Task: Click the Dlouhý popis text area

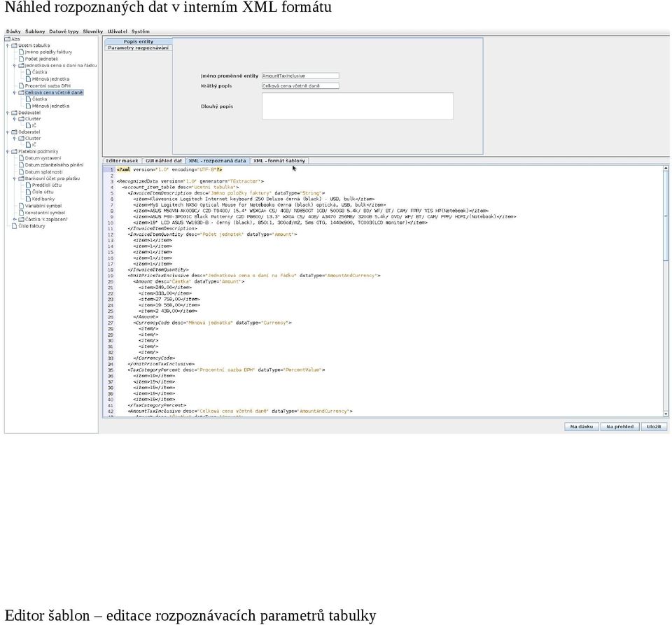Action: point(358,106)
